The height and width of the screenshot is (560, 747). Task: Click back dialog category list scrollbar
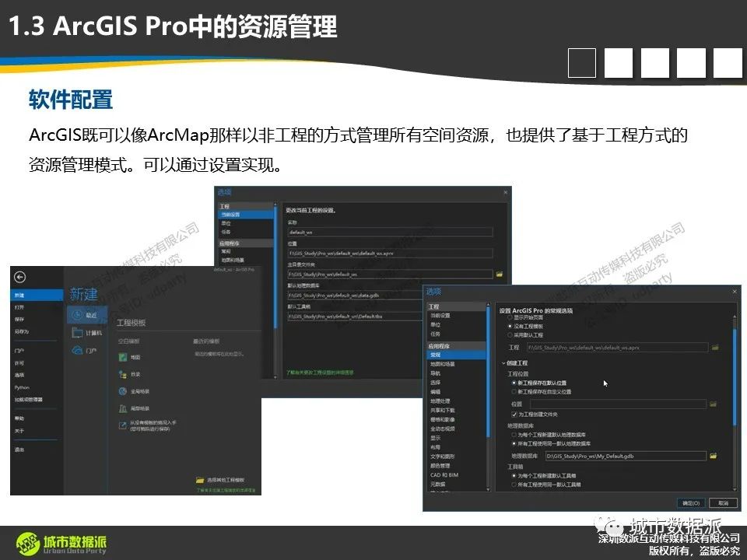[x=275, y=267]
